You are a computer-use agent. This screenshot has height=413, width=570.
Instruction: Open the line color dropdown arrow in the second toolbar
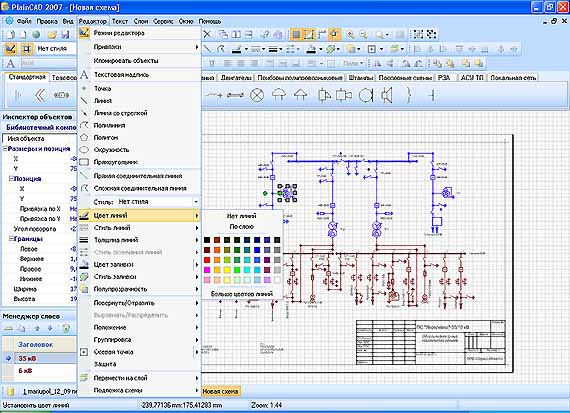(246, 49)
